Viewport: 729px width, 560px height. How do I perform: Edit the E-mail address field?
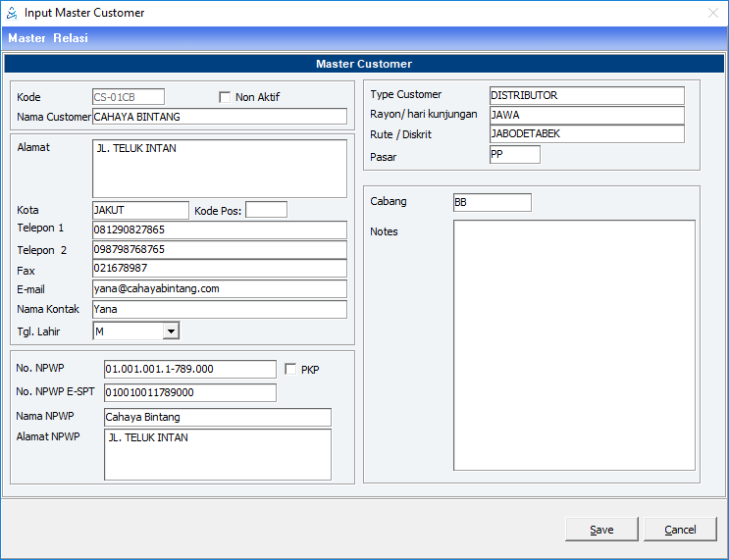[x=220, y=288]
